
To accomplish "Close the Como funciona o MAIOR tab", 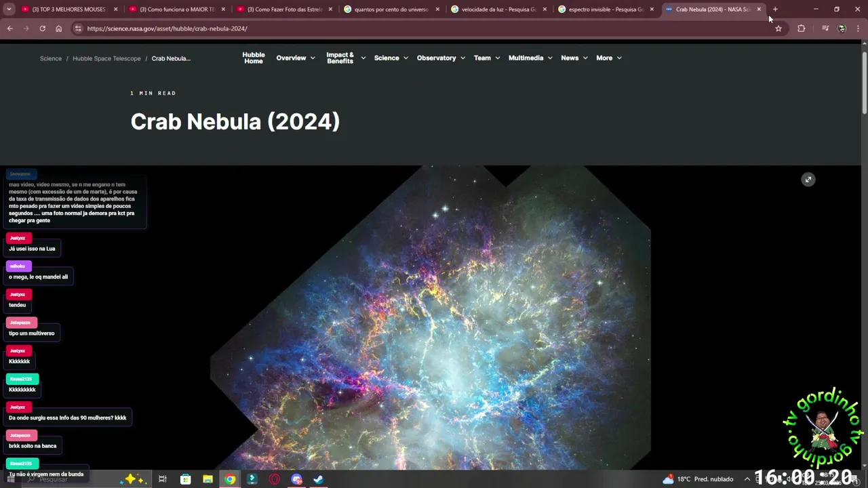I will (x=223, y=9).
